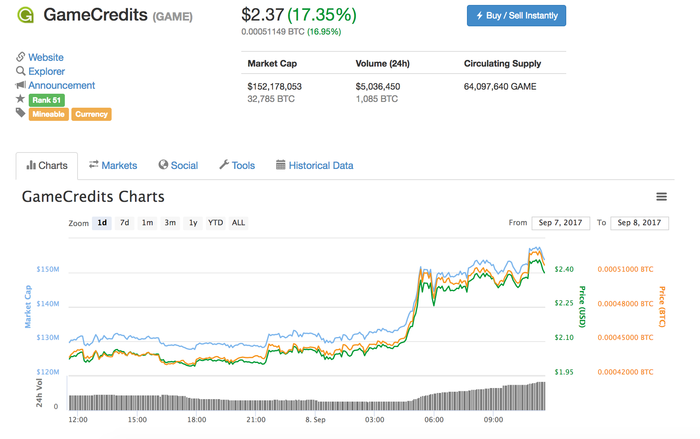700x439 pixels.
Task: Click the chain link icon beside Website
Action: [21, 57]
